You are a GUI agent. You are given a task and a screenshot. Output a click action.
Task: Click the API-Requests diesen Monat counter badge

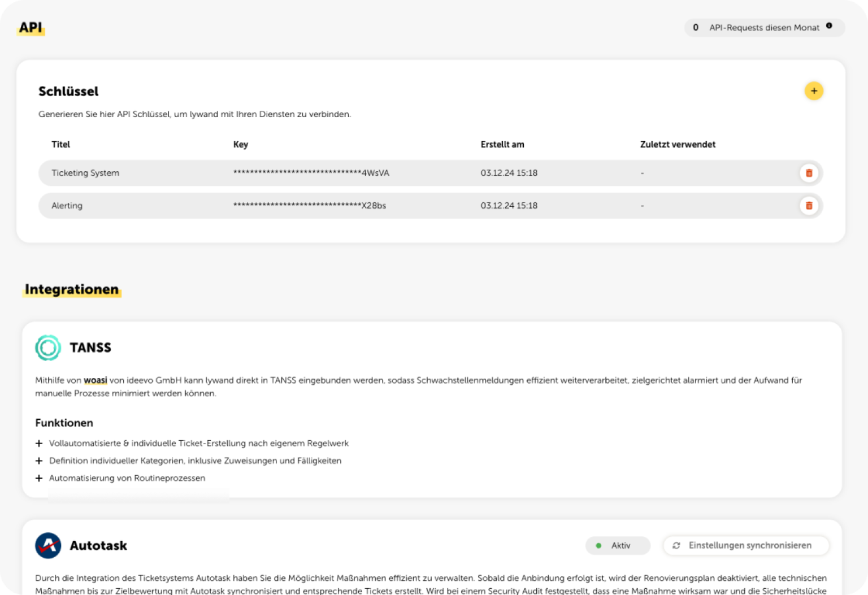pos(763,28)
